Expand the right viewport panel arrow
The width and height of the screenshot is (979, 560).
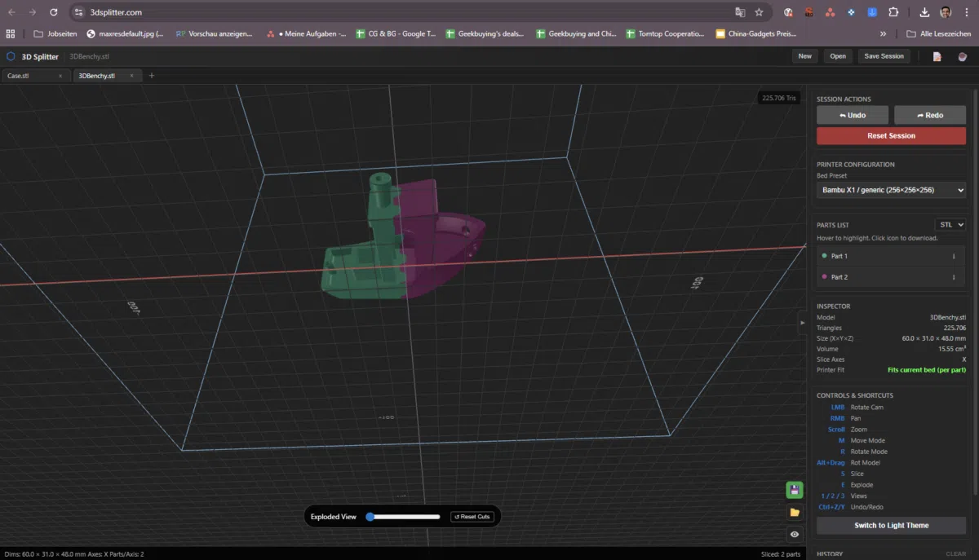(x=802, y=322)
